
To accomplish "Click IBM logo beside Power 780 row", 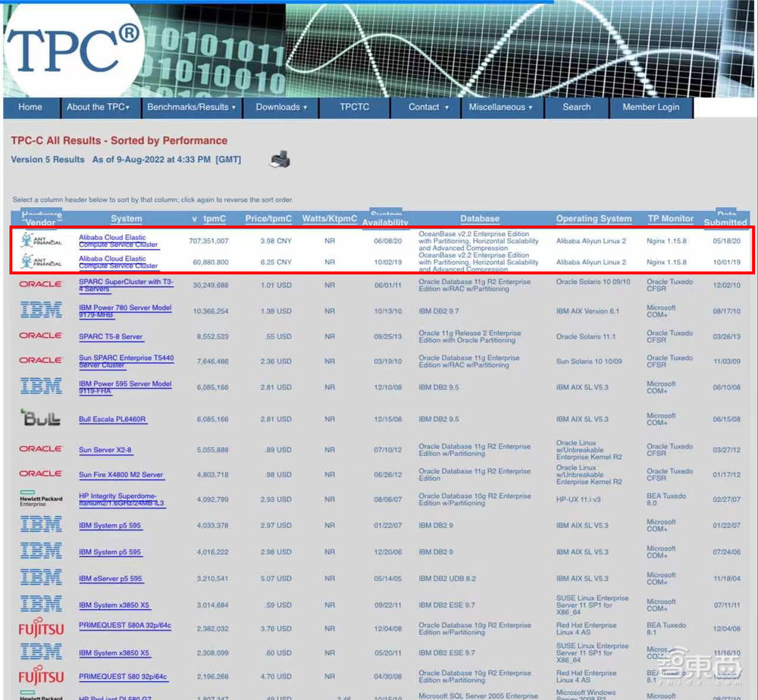I will [41, 310].
